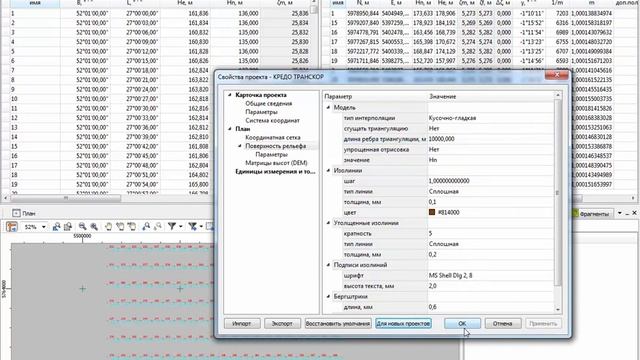Click triangulation edge length value 10000,000
The image size is (640, 360).
pyautogui.click(x=490, y=139)
